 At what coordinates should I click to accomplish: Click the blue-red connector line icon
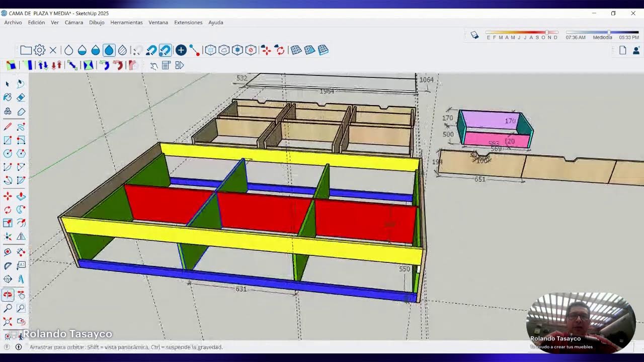pyautogui.click(x=195, y=50)
